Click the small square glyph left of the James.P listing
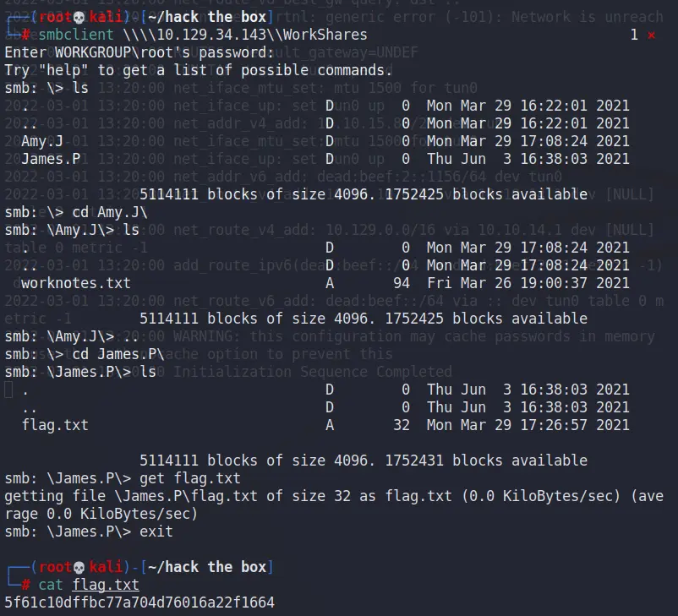The height and width of the screenshot is (616, 678). coord(8,390)
